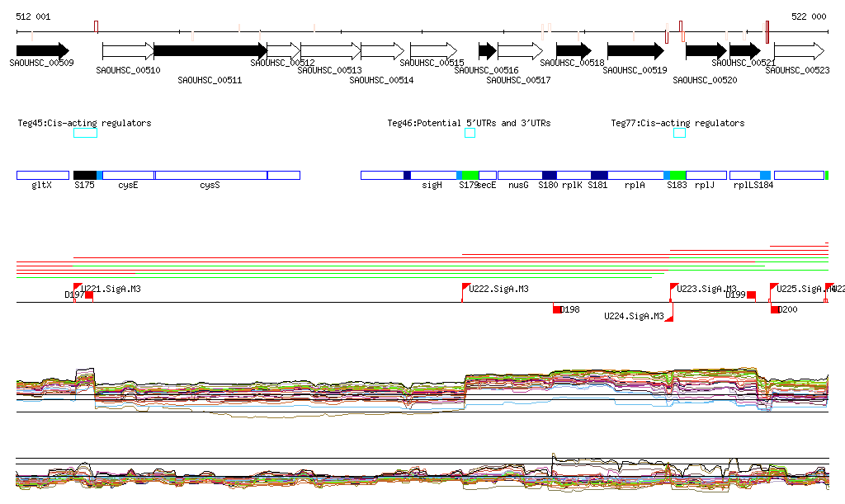Select the SAOUHSC_00519 gene arrow
This screenshot has height=504, width=845.
point(635,50)
